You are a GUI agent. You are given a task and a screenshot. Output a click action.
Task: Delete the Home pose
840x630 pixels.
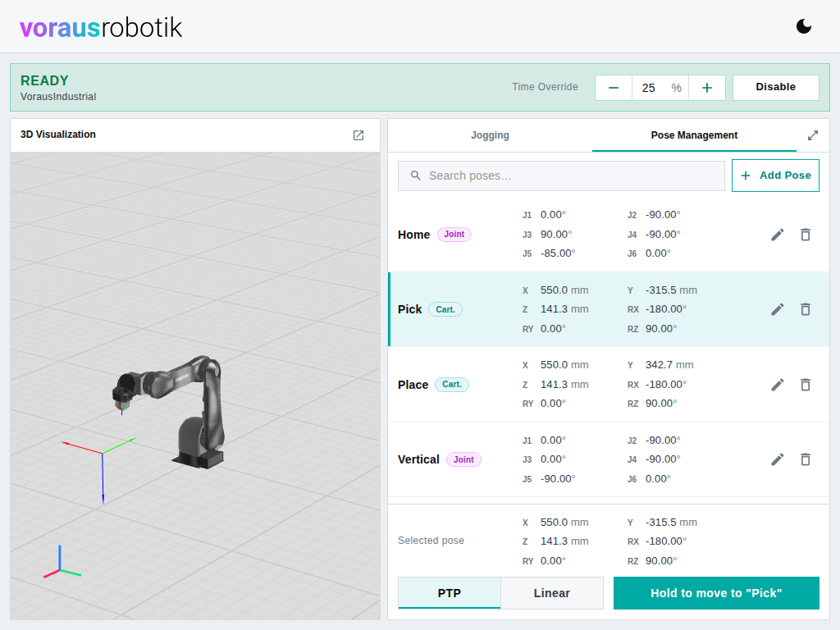pos(806,235)
